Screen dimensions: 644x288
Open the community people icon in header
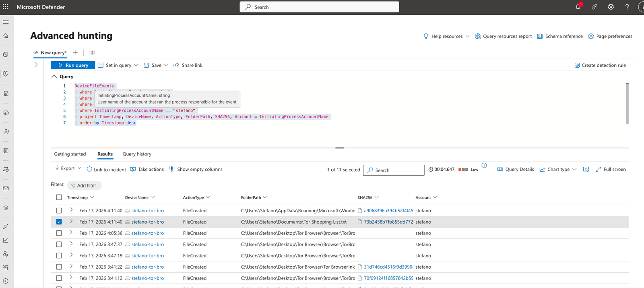pos(594,7)
